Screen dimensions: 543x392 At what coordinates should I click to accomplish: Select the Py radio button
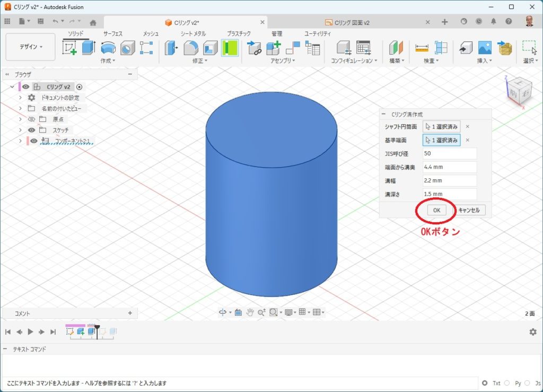(507, 383)
